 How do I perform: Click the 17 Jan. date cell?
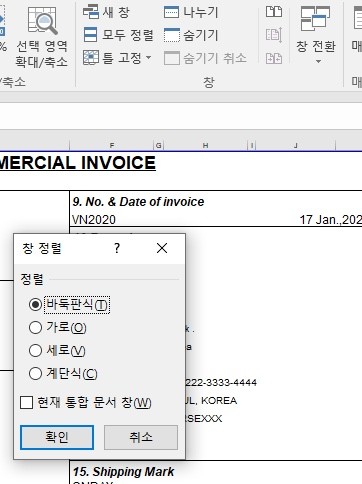click(330, 220)
